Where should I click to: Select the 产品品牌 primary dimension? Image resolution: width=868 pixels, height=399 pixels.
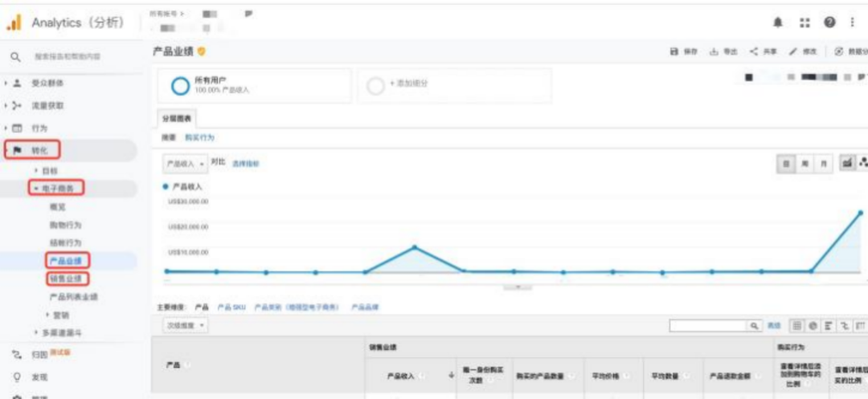point(365,307)
